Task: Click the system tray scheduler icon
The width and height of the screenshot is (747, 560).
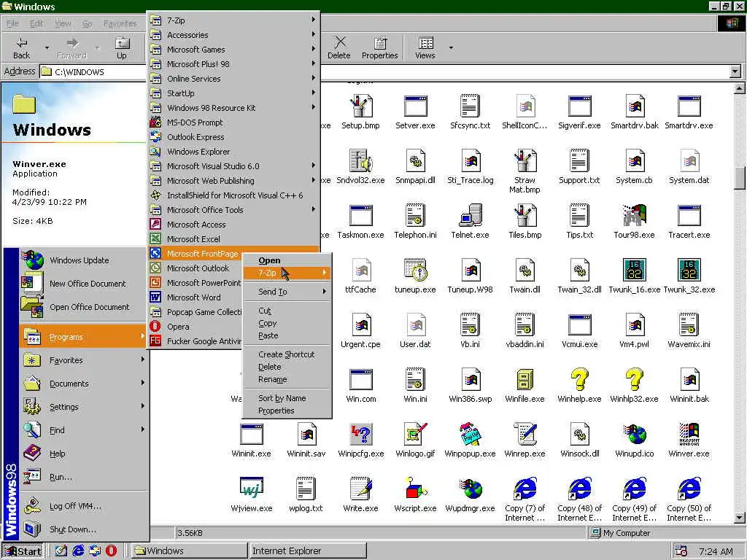Action: (x=682, y=551)
